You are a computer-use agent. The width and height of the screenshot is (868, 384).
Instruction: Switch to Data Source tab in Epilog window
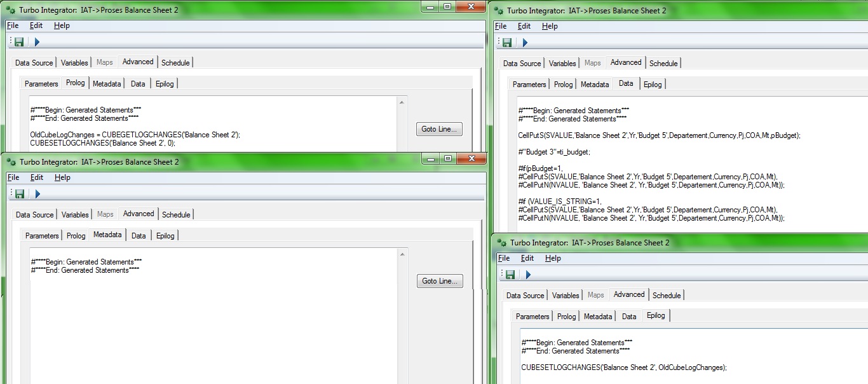pyautogui.click(x=525, y=296)
